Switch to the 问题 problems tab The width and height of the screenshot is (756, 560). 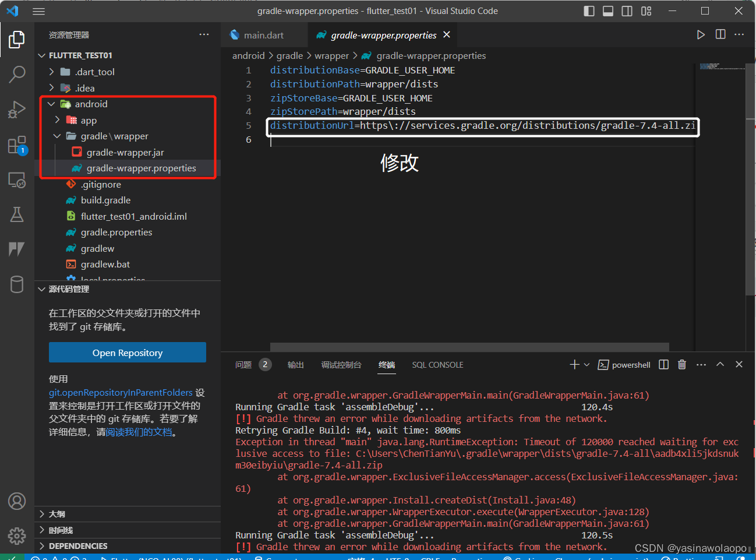tap(243, 365)
